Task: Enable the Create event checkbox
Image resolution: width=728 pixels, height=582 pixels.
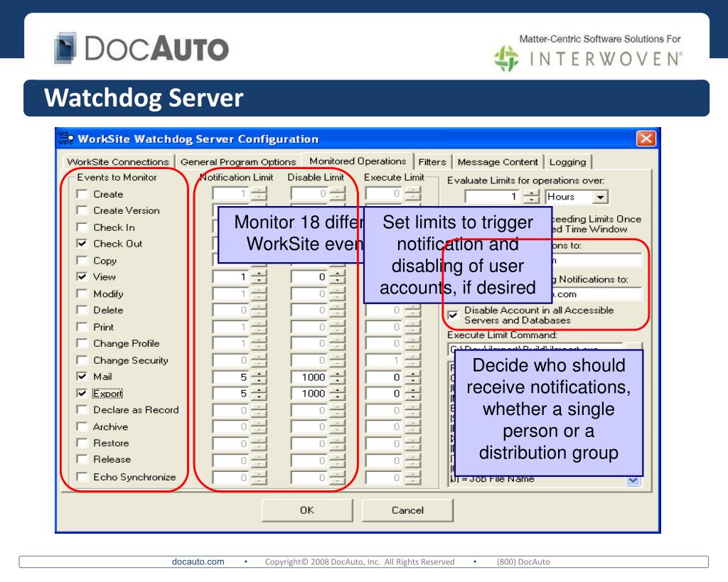Action: coord(82,193)
